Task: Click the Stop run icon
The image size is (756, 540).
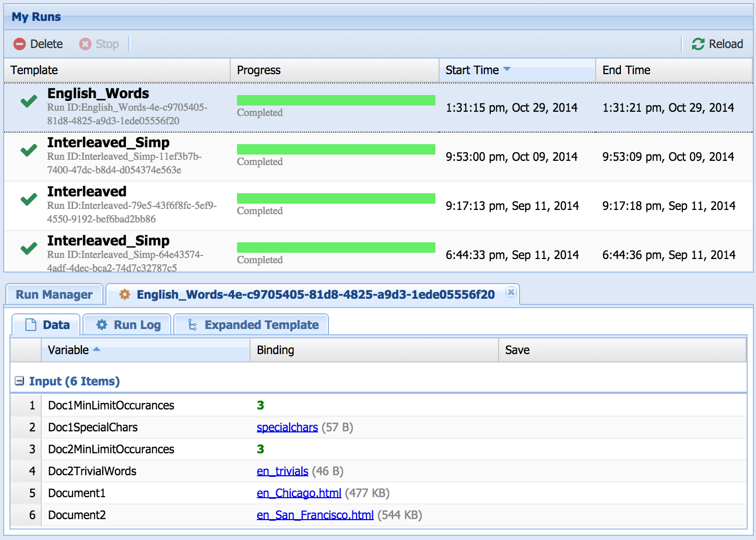Action: pyautogui.click(x=85, y=44)
